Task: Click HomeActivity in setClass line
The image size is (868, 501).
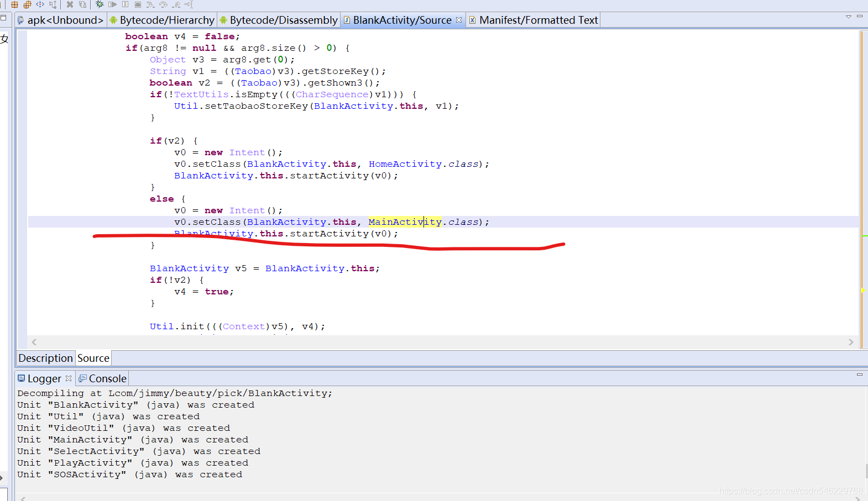Action: coord(405,164)
